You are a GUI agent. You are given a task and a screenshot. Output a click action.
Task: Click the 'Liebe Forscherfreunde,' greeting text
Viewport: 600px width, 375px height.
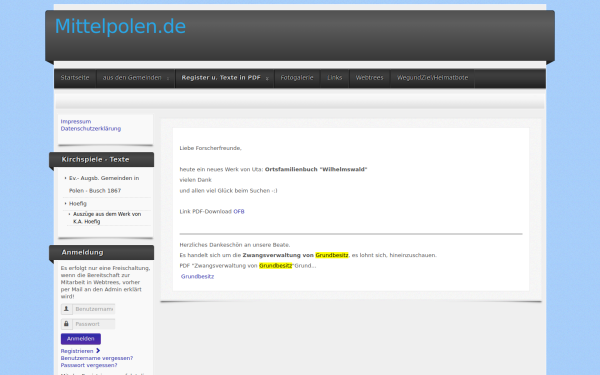tap(210, 148)
